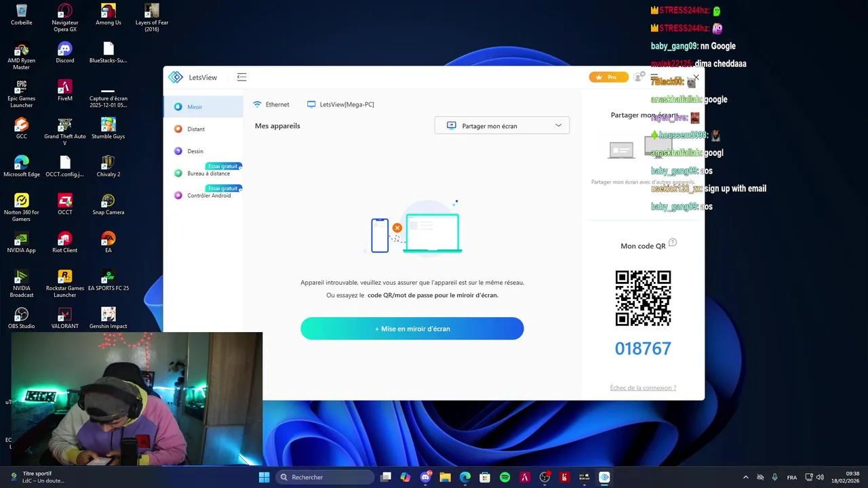The width and height of the screenshot is (868, 488).
Task: Select the VALORANT desktop shortcut
Action: coord(65,319)
